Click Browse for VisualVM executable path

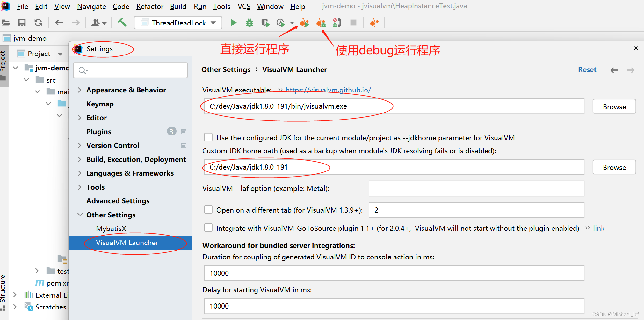(x=614, y=106)
